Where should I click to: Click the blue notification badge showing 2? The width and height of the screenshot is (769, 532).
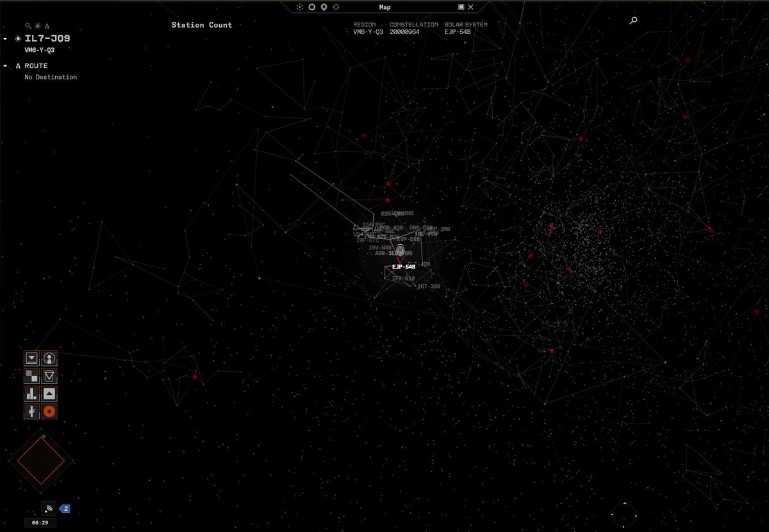pos(65,509)
